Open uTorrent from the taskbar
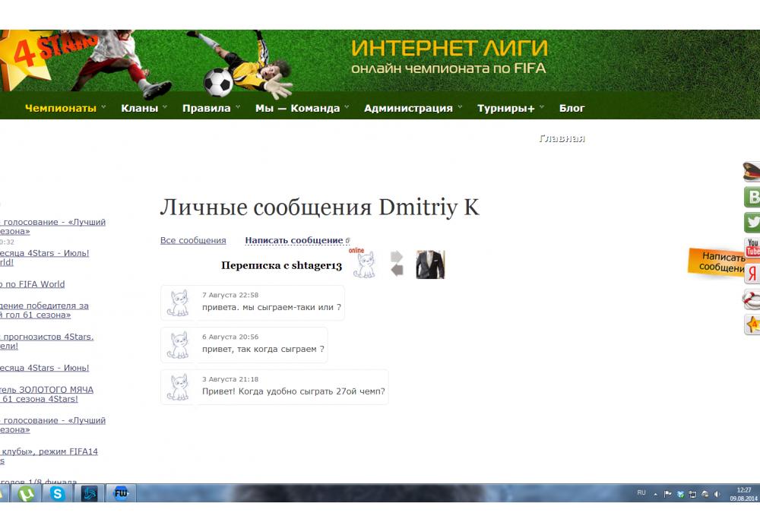 [x=27, y=493]
